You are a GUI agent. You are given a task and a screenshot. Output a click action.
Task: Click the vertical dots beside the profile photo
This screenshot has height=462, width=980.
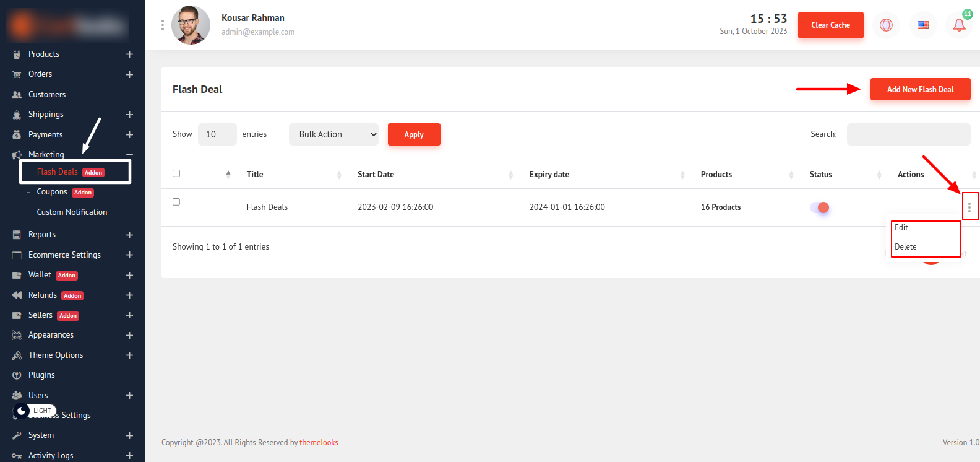[x=163, y=25]
